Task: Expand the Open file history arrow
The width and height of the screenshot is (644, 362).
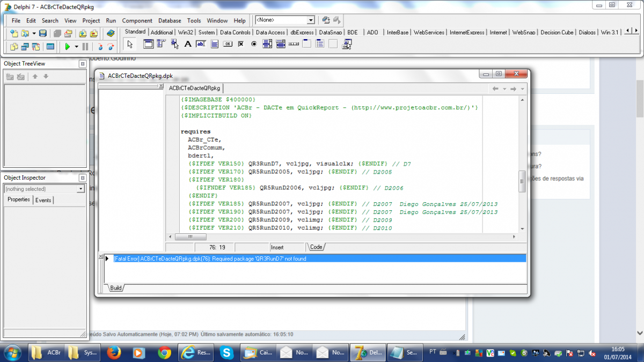Action: [34, 33]
